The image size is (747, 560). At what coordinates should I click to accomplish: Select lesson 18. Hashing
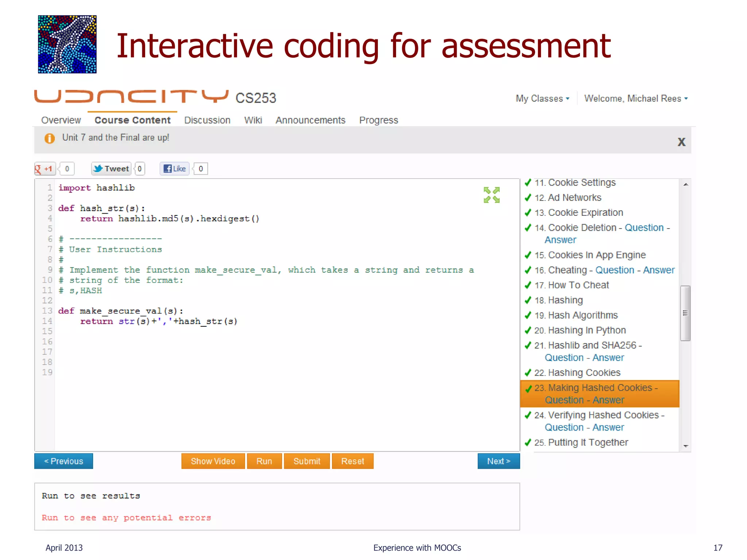click(558, 300)
